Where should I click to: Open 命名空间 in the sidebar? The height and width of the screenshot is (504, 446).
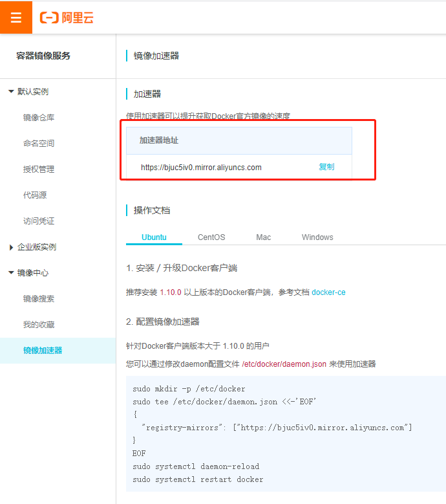39,144
